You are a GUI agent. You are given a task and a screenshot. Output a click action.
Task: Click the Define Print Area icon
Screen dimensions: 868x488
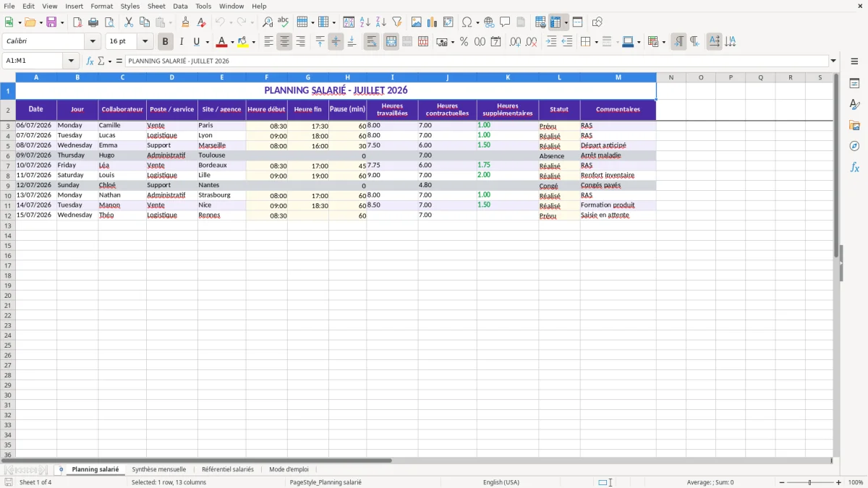point(540,22)
